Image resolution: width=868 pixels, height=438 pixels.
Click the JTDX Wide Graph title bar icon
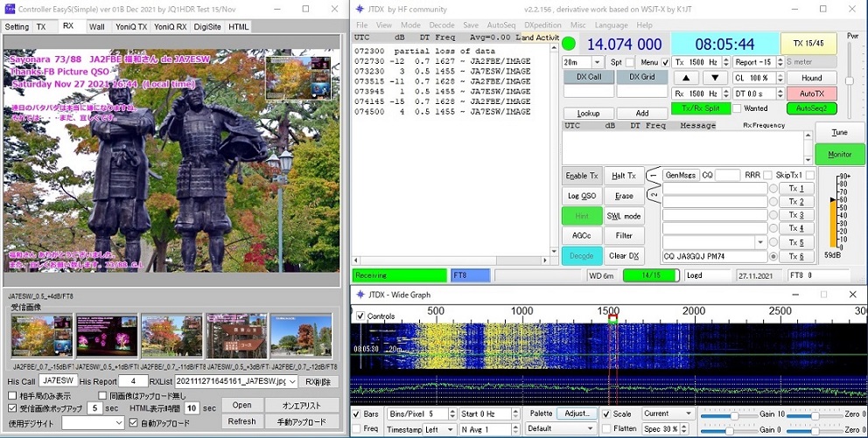tap(360, 295)
